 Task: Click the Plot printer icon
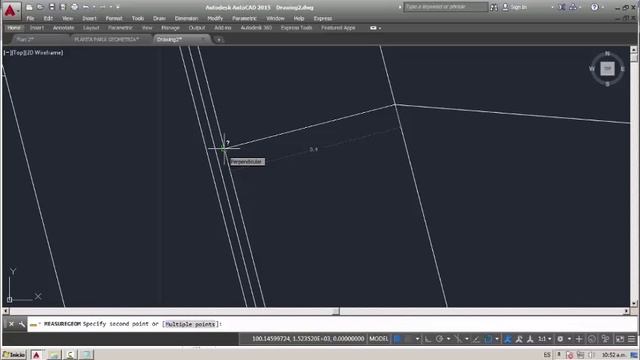pyautogui.click(x=74, y=7)
